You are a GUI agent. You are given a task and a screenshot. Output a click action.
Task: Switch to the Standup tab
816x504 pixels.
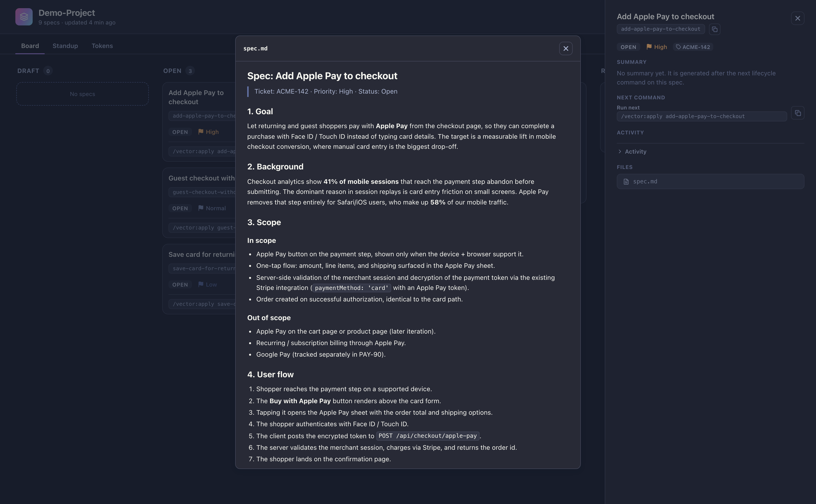point(65,46)
